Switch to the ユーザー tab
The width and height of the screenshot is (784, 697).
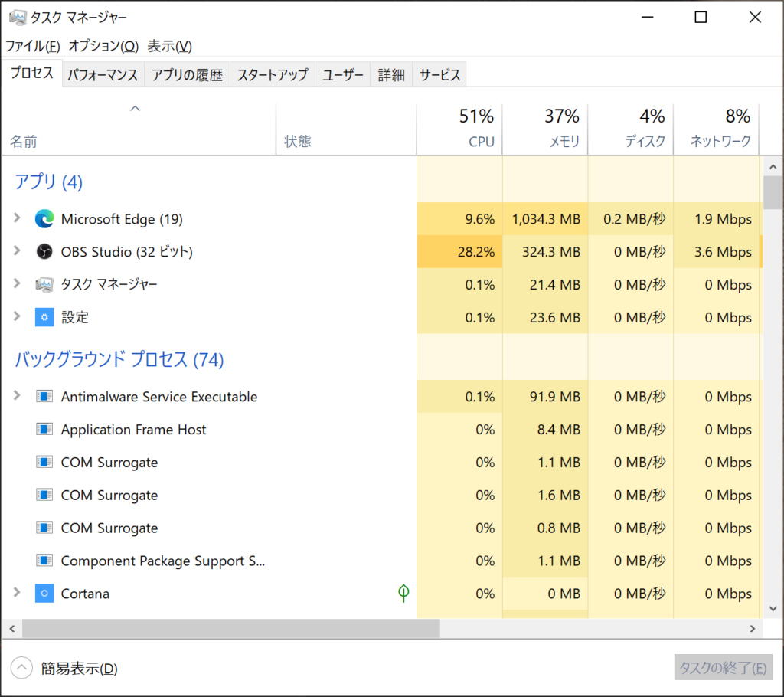pyautogui.click(x=342, y=74)
